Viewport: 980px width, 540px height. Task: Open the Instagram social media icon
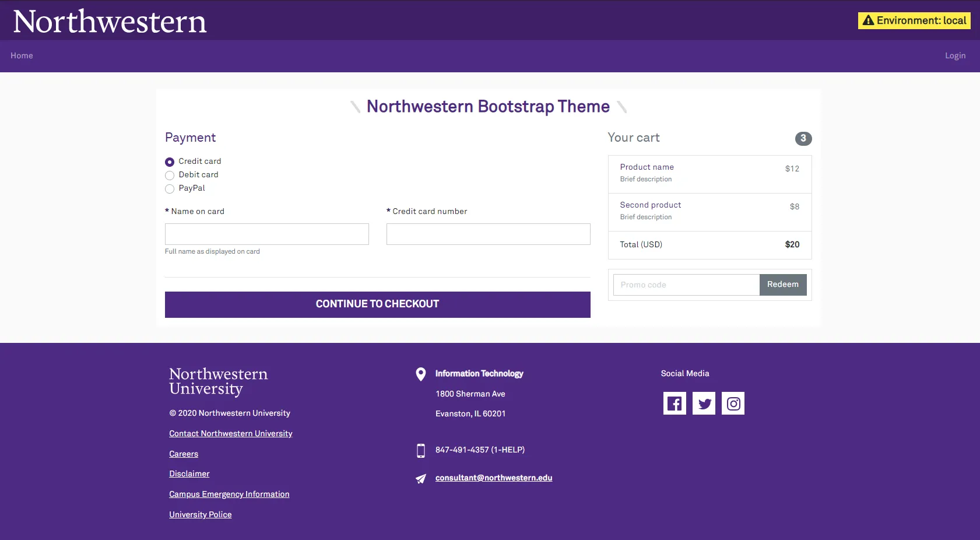pyautogui.click(x=733, y=404)
